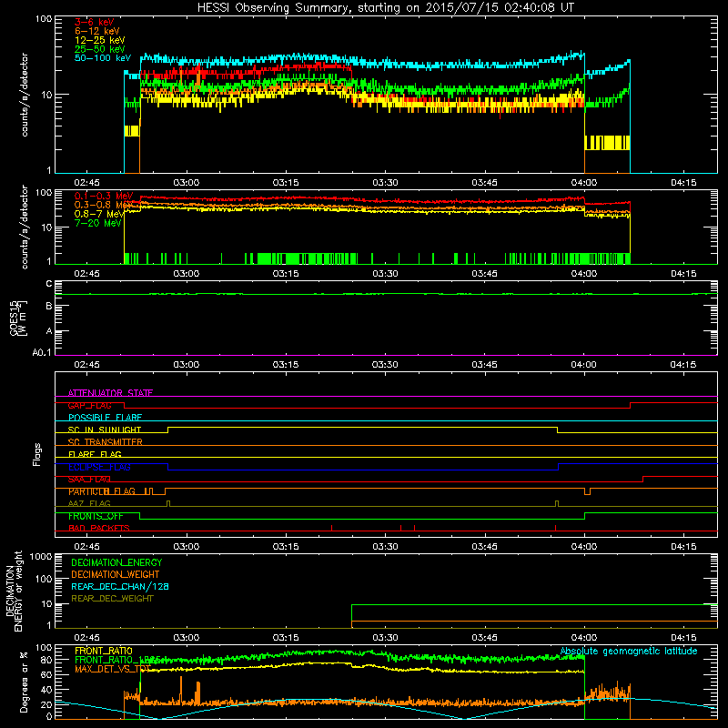Click the DECIMATION_ENERGY legend label
This screenshot has height=728, width=728.
tap(116, 562)
